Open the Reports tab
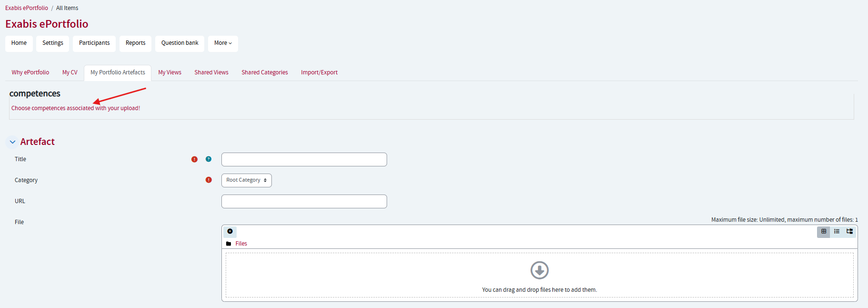868x308 pixels. pos(136,43)
